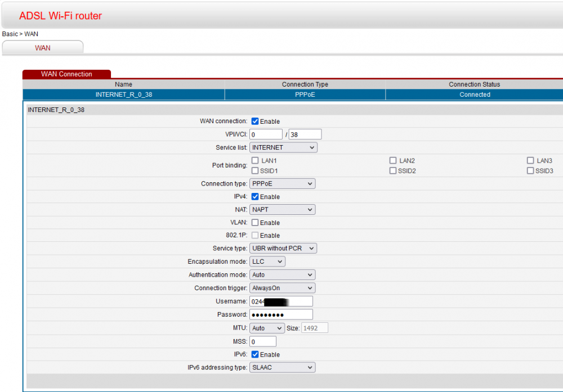Image resolution: width=563 pixels, height=392 pixels.
Task: Open the Service type UBR dropdown
Action: coord(283,248)
